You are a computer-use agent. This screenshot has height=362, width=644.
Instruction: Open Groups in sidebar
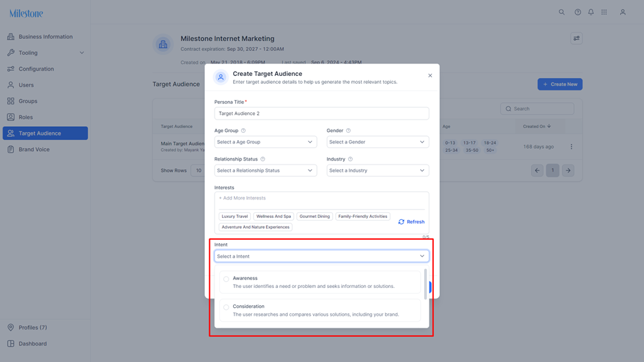point(45,101)
